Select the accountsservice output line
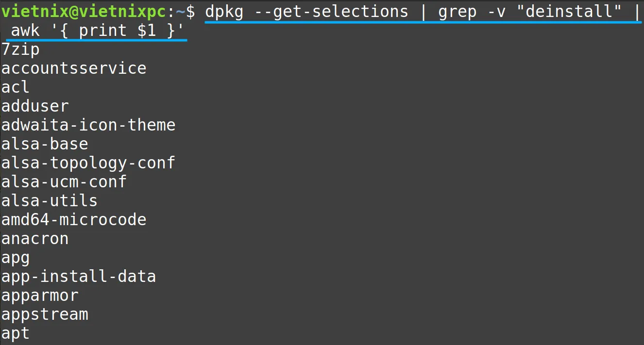Image resolution: width=644 pixels, height=345 pixels. pyautogui.click(x=74, y=68)
